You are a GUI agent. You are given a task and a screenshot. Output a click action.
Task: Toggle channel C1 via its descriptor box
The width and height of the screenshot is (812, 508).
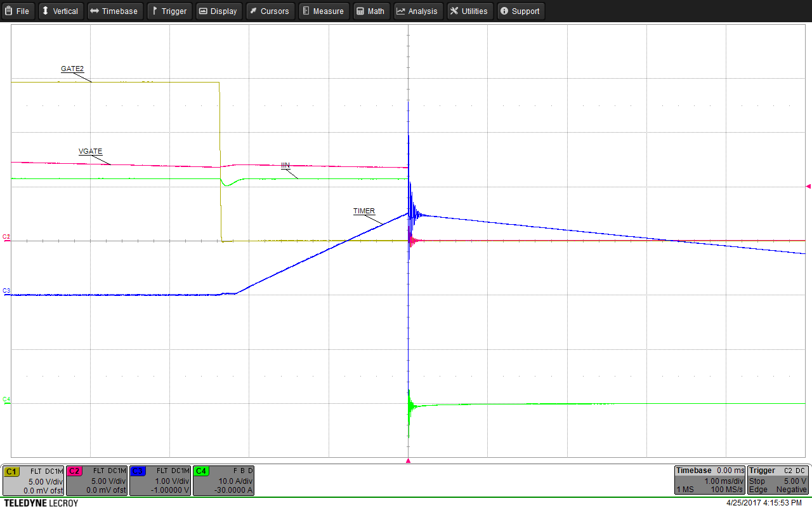pyautogui.click(x=33, y=481)
